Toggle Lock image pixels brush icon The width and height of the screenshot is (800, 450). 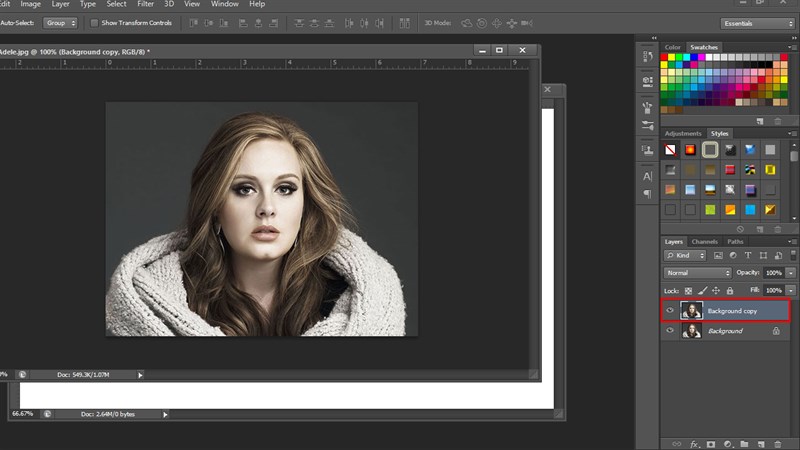703,290
